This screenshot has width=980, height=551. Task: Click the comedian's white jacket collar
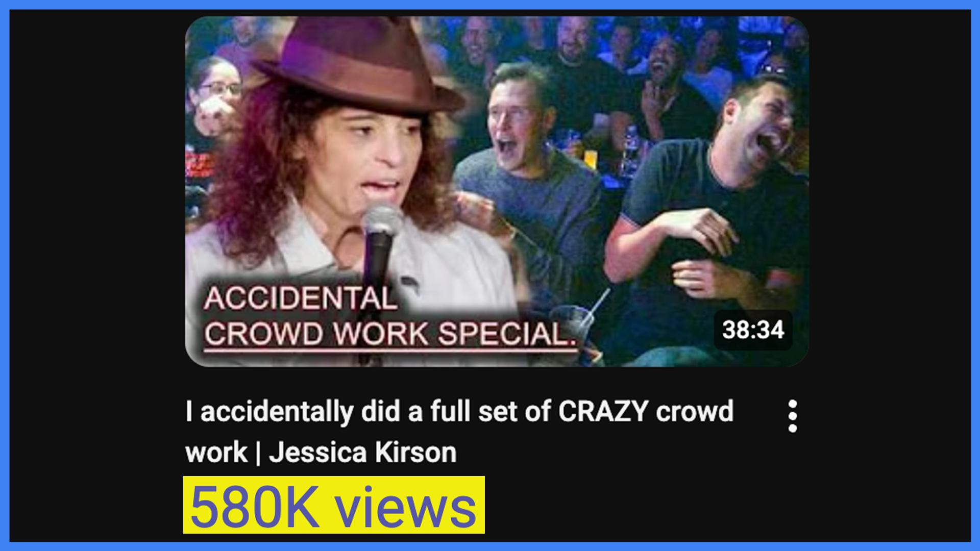[x=306, y=240]
